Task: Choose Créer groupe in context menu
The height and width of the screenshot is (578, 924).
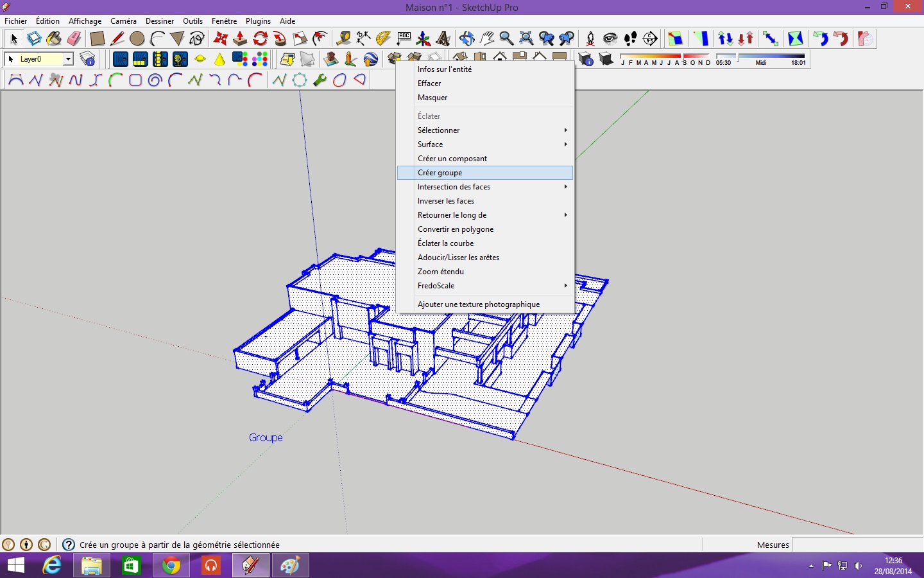Action: 485,173
